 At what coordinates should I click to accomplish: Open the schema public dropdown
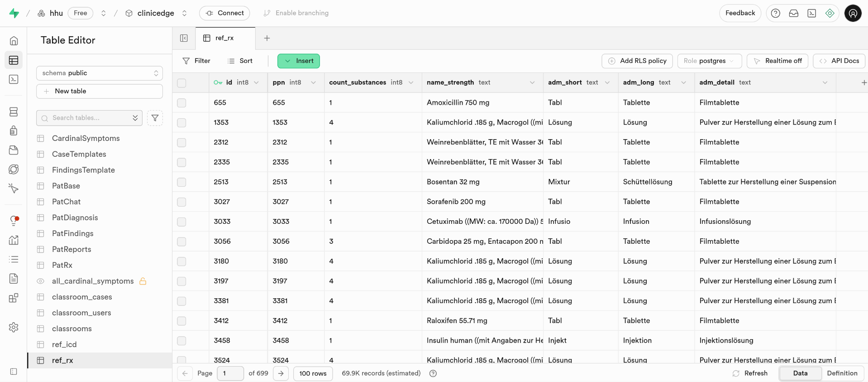point(99,73)
